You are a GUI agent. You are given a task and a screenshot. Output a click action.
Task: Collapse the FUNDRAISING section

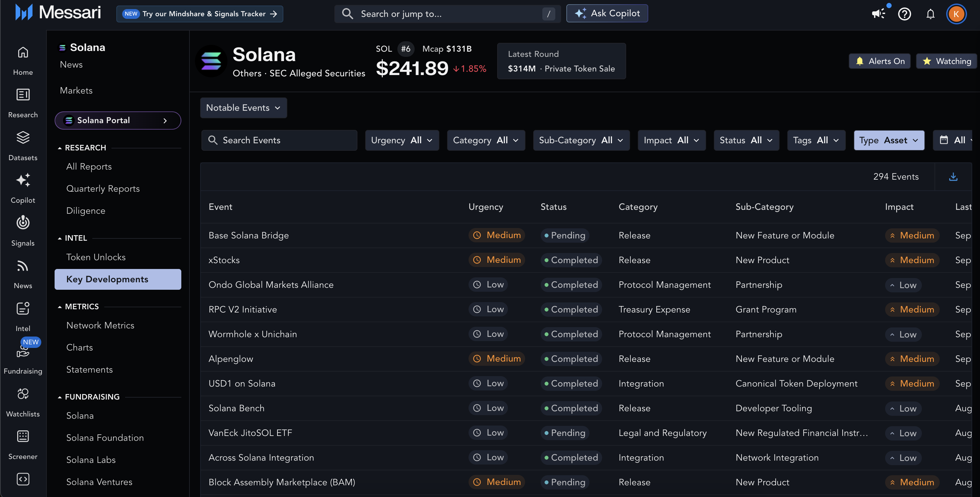(89, 397)
